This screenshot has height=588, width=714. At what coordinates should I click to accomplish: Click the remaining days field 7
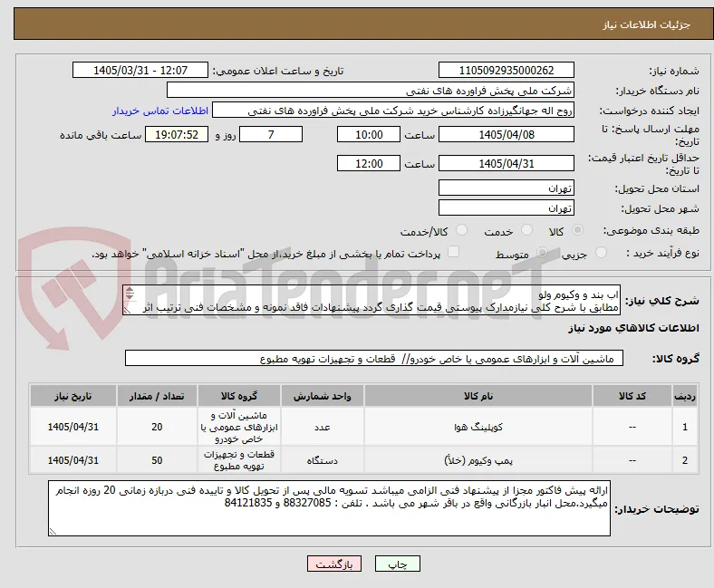click(271, 134)
